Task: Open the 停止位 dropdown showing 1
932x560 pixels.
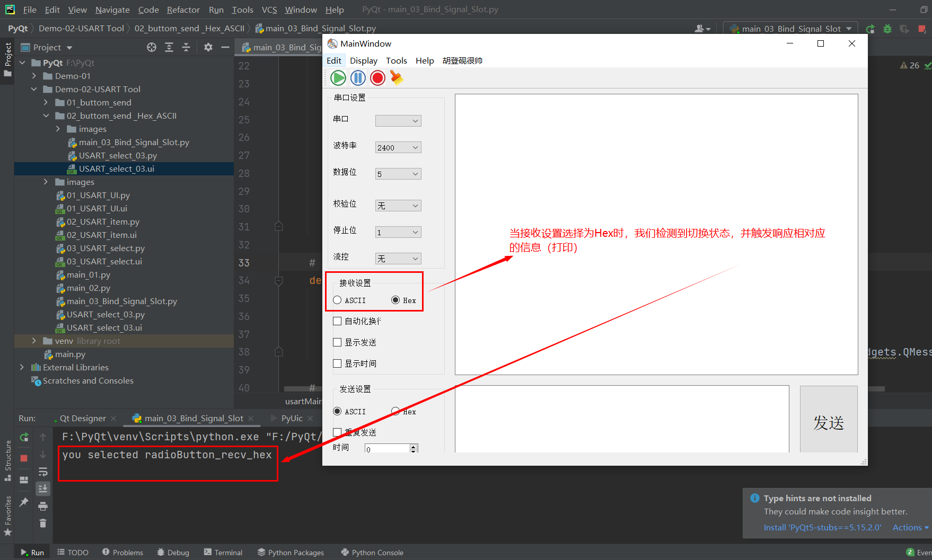Action: pos(398,232)
